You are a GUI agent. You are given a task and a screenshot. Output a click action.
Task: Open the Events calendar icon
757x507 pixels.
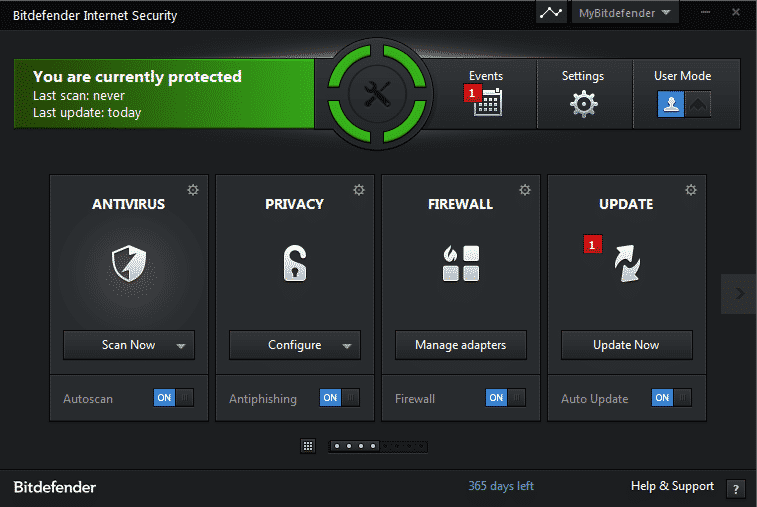(x=488, y=103)
